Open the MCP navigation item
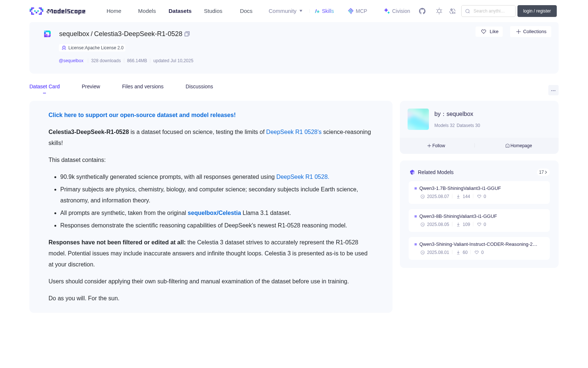This screenshot has width=588, height=368. 358,11
